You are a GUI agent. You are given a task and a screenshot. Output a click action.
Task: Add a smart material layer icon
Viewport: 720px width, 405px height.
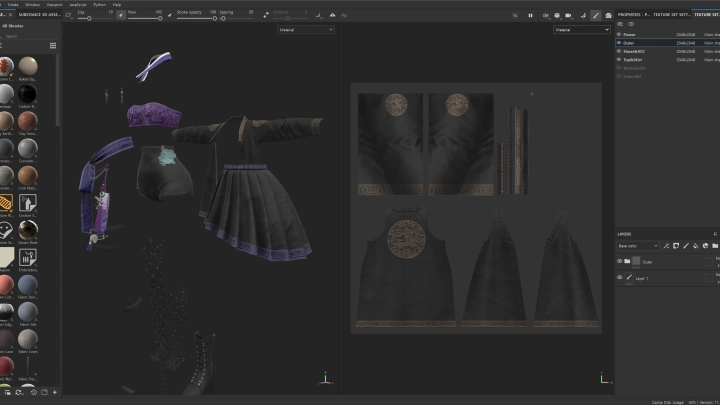[705, 246]
